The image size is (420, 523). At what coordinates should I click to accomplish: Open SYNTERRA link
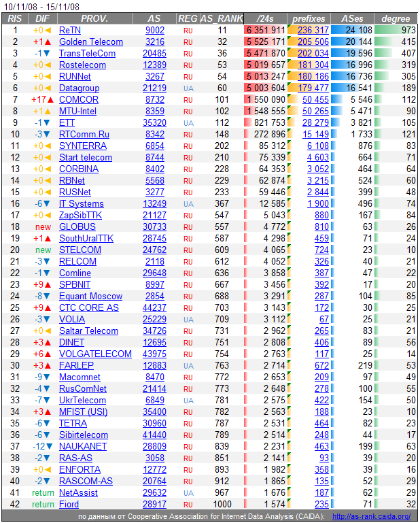83,146
